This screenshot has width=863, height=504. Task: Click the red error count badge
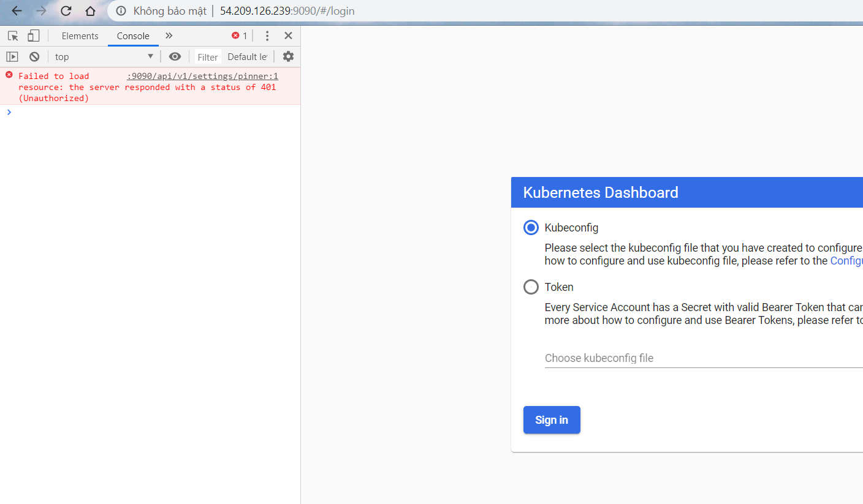240,36
